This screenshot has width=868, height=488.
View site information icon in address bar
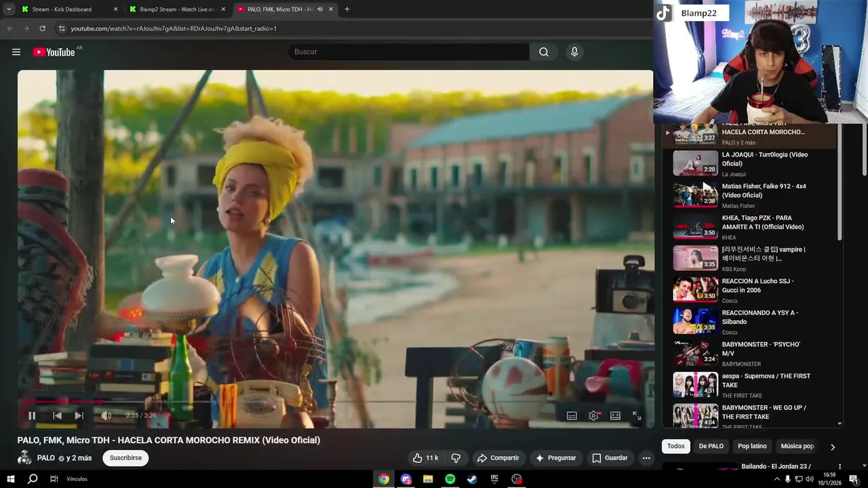click(61, 28)
